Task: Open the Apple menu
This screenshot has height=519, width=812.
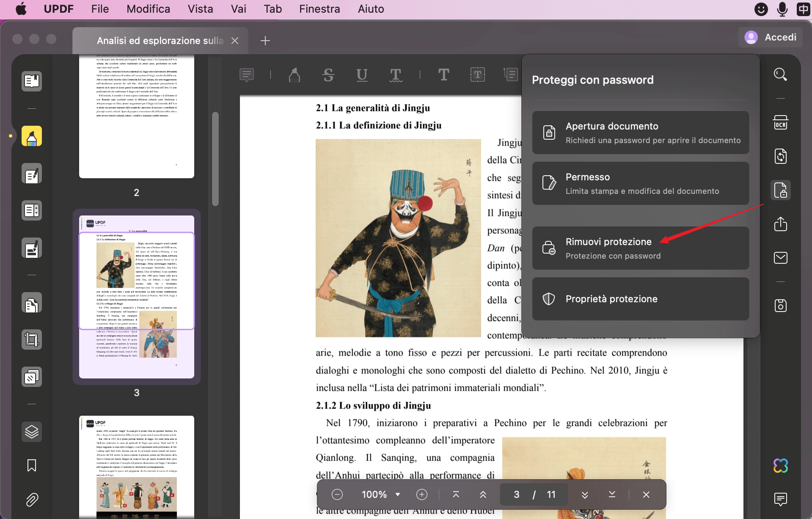Action: tap(21, 9)
